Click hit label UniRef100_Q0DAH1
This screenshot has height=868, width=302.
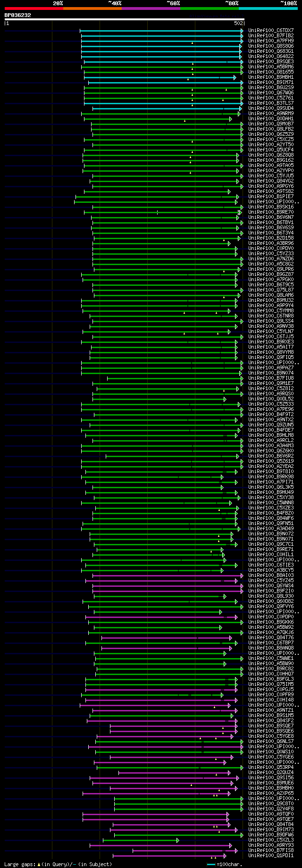pos(271,118)
